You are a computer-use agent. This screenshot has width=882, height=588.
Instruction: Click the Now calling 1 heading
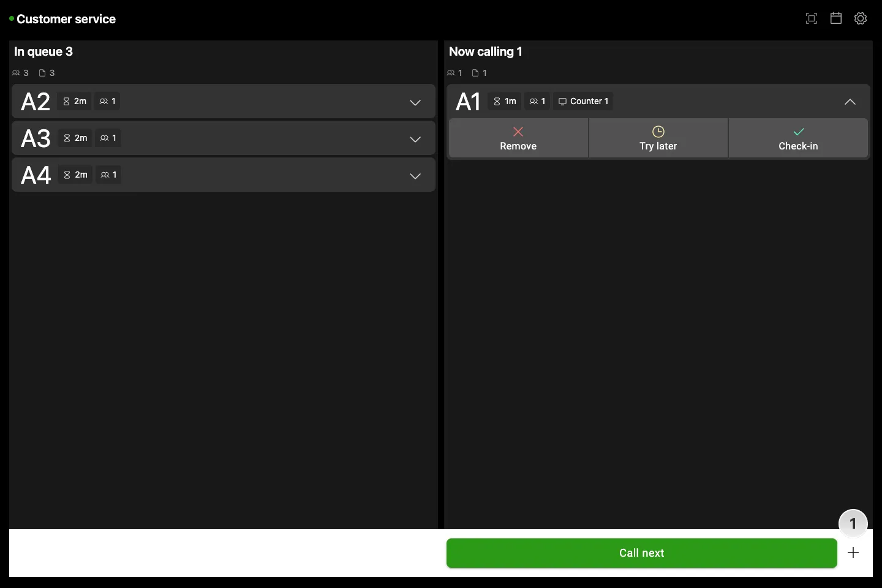click(x=486, y=51)
